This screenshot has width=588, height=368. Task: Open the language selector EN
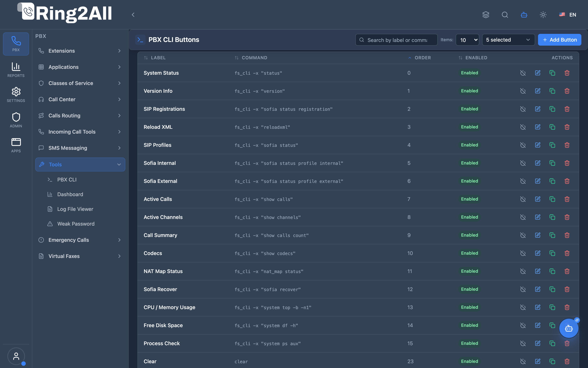568,15
